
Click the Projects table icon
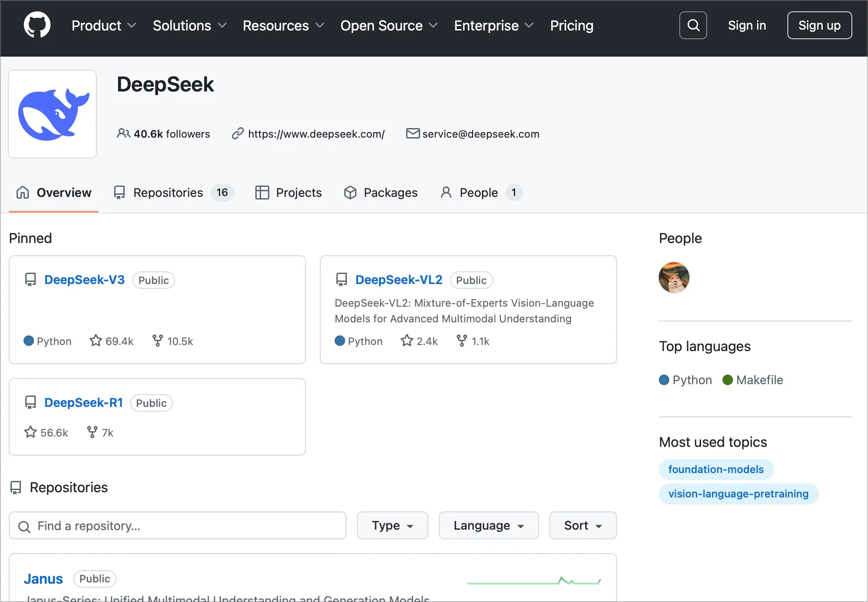(x=262, y=192)
